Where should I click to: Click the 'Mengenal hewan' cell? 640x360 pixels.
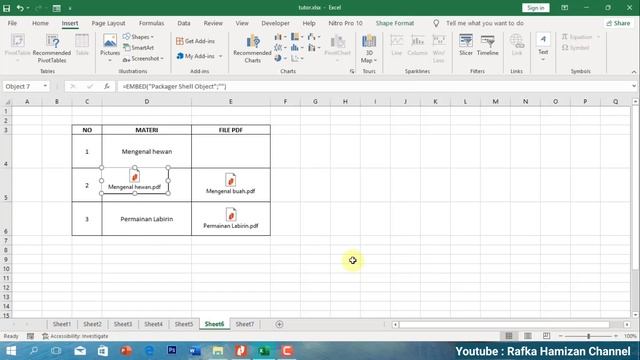(x=147, y=151)
